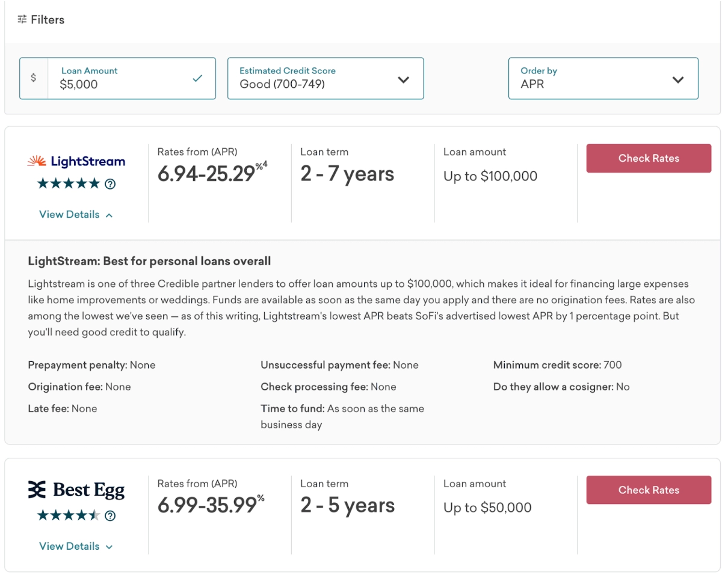The image size is (728, 575).
Task: Click the Best Egg 6.99-35.99 APR rate
Action: [207, 505]
